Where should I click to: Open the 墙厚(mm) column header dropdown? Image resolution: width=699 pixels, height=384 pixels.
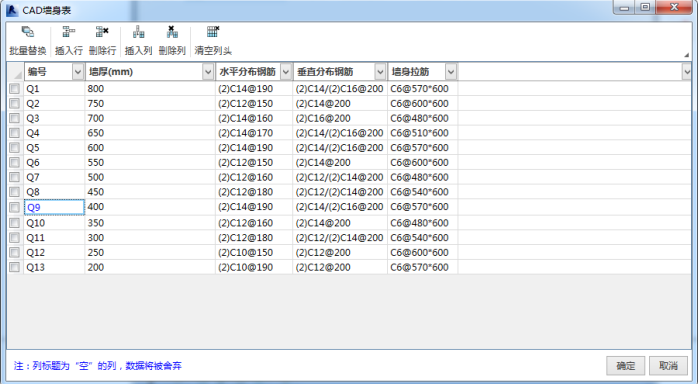tap(208, 72)
